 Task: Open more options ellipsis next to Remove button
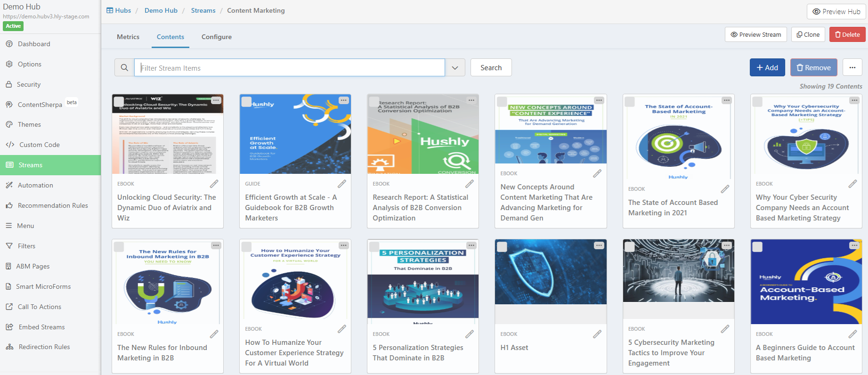coord(852,67)
